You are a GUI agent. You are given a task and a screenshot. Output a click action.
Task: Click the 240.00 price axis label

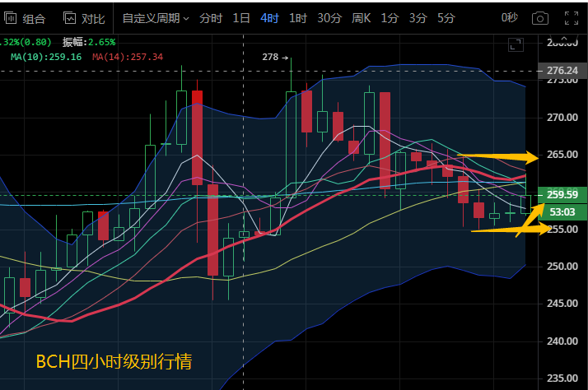coord(562,341)
